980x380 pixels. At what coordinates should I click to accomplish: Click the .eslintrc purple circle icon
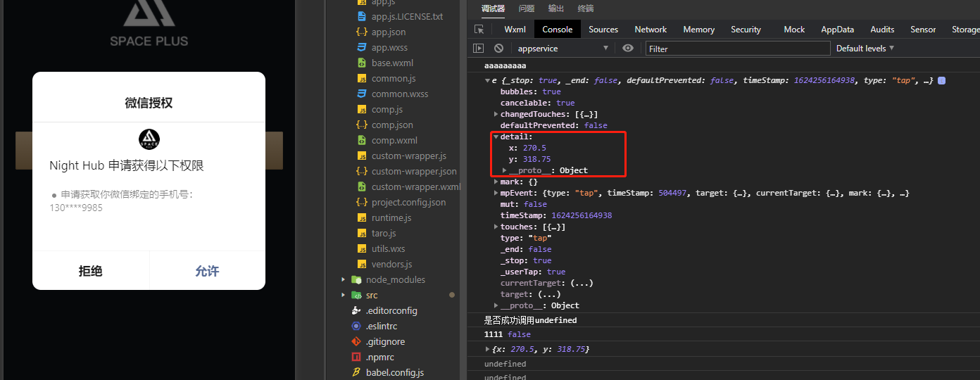coord(356,326)
